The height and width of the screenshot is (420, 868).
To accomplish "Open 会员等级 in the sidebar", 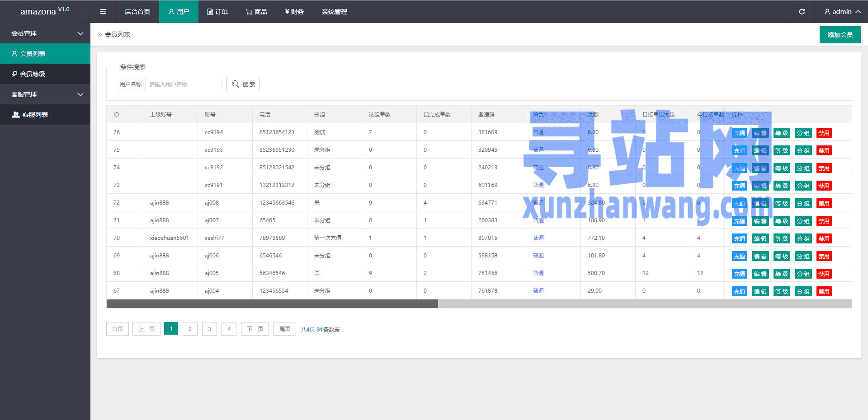I will click(x=45, y=74).
